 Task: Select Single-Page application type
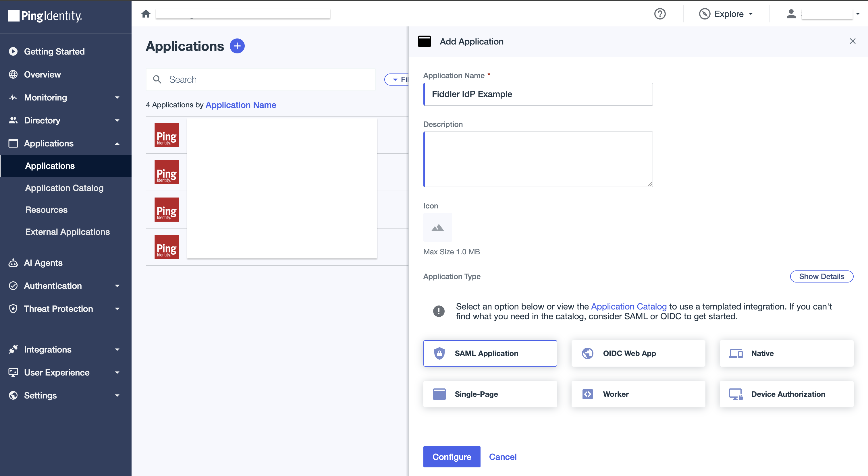(x=490, y=394)
